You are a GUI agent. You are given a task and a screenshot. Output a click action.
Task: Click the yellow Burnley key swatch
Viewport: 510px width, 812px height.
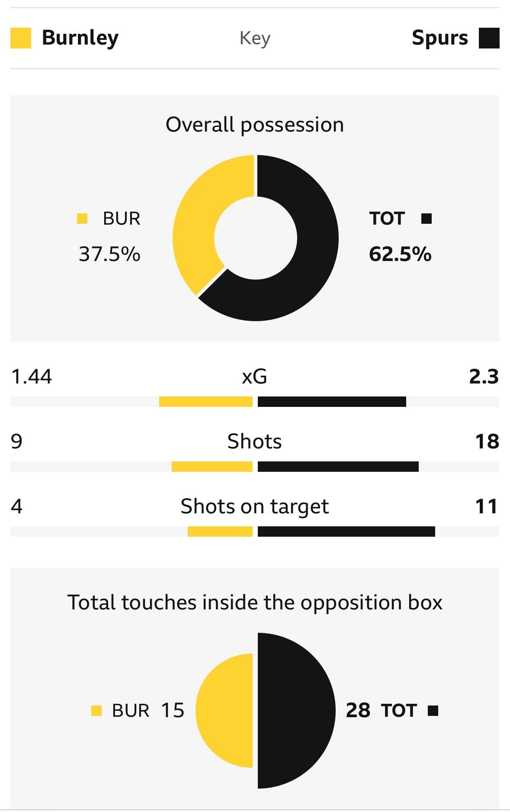[x=21, y=38]
